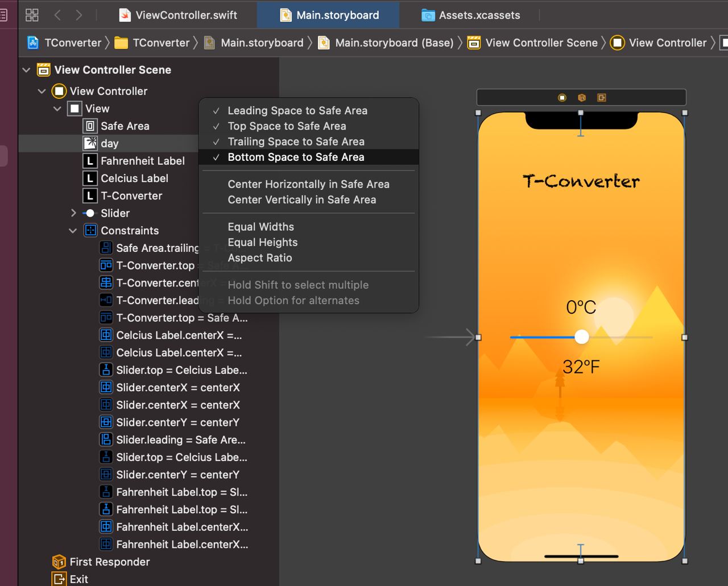The height and width of the screenshot is (586, 728).
Task: Go forward with the right chevron
Action: [x=79, y=15]
